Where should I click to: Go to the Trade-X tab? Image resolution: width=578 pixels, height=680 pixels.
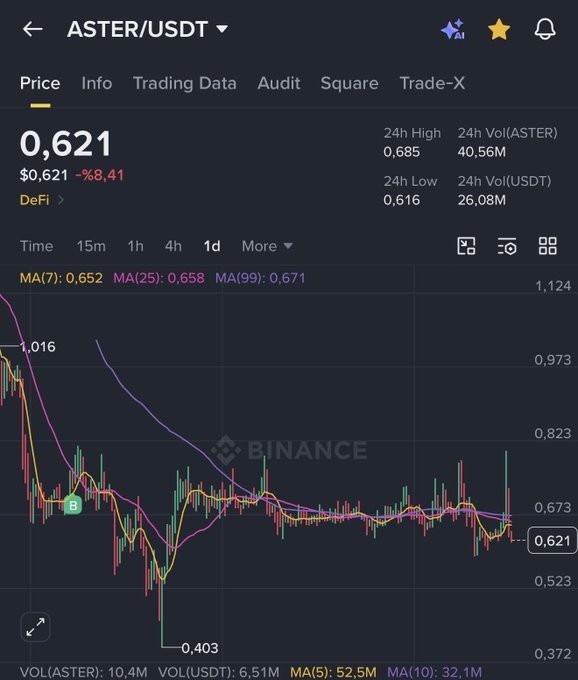point(432,83)
